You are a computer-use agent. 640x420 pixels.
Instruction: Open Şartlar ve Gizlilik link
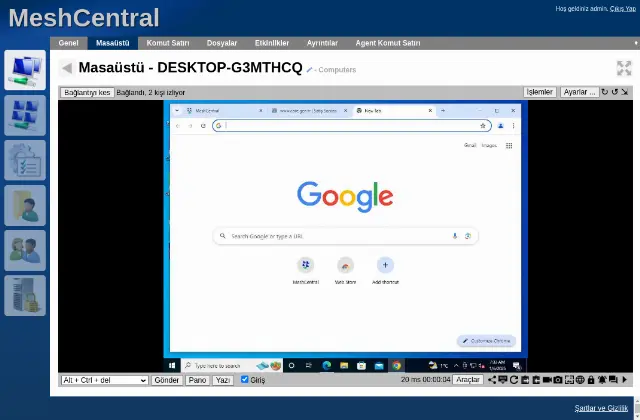pos(601,408)
